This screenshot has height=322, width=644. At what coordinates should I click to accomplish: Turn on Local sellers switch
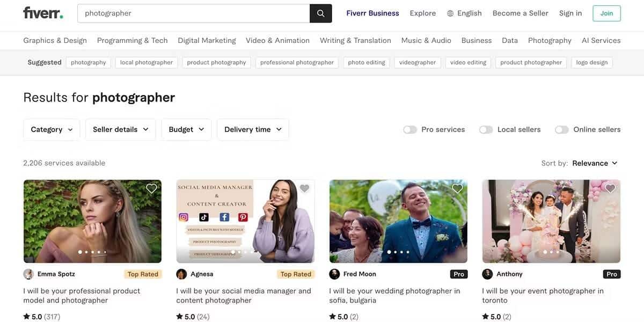tap(486, 129)
